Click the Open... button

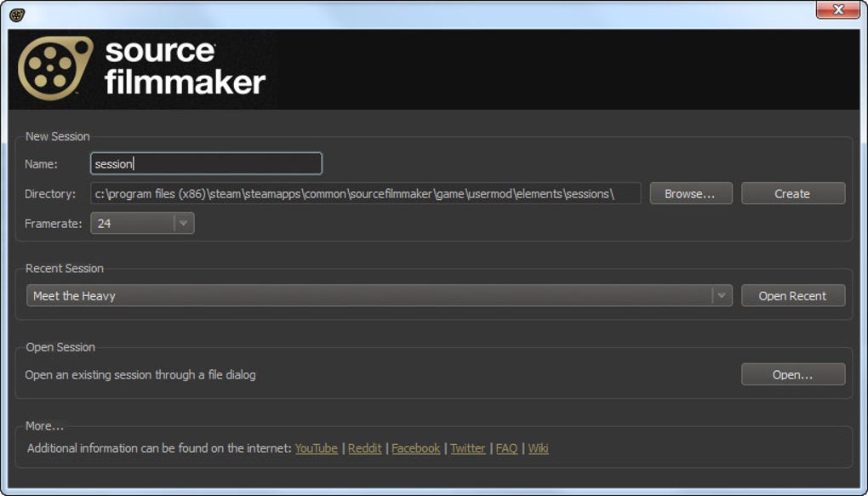[793, 375]
